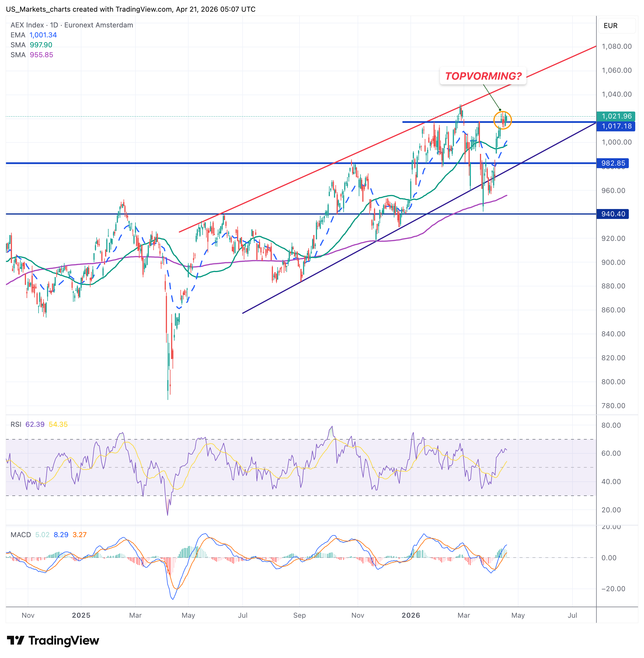Select the EUR currency box

tap(617, 26)
